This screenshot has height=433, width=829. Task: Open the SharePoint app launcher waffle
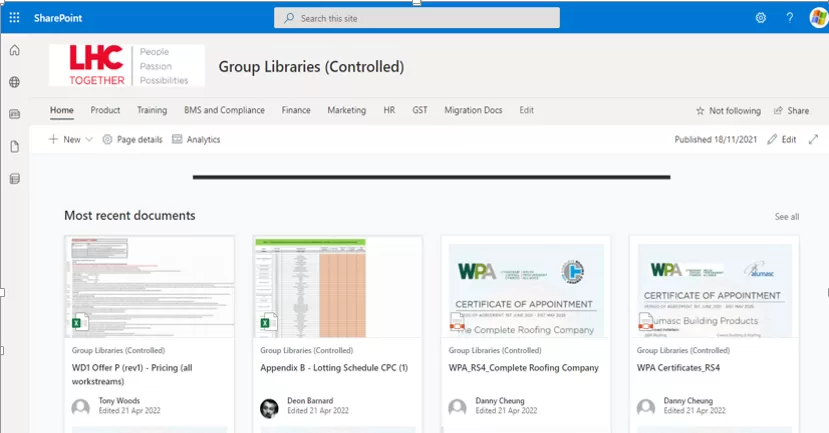[x=14, y=18]
